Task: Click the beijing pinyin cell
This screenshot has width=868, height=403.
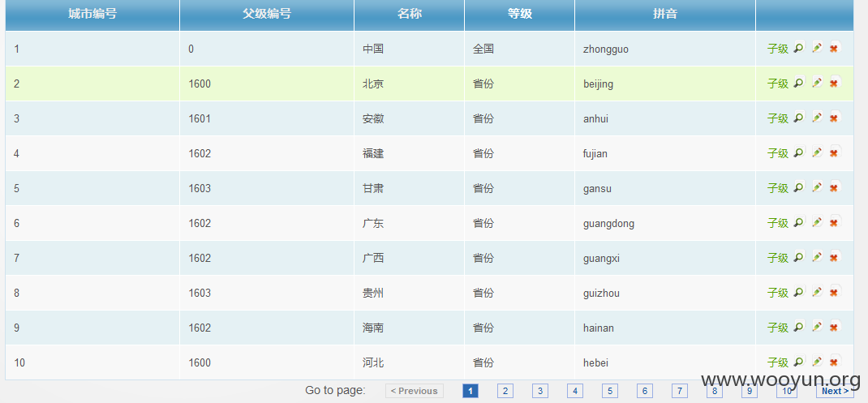Action: (665, 84)
